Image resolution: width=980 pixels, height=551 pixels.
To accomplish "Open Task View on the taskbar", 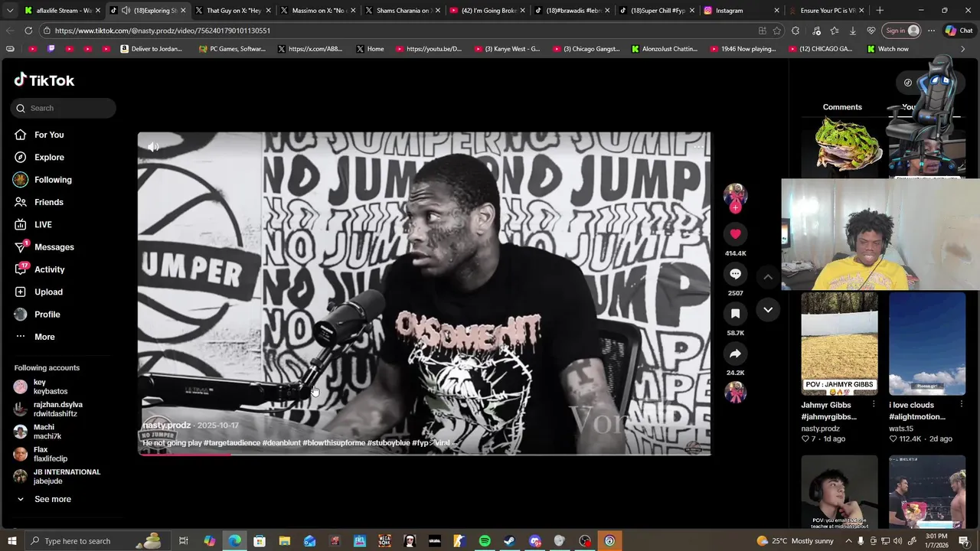I will pyautogui.click(x=184, y=541).
